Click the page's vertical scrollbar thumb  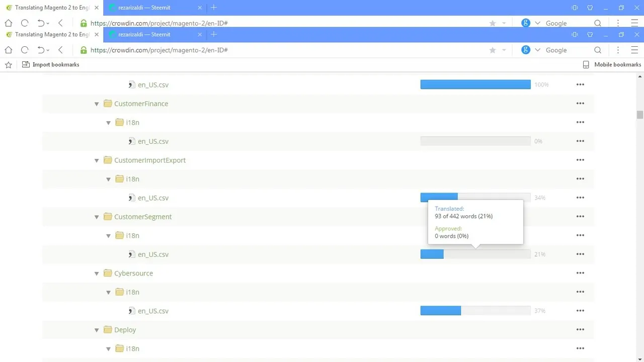tap(640, 115)
